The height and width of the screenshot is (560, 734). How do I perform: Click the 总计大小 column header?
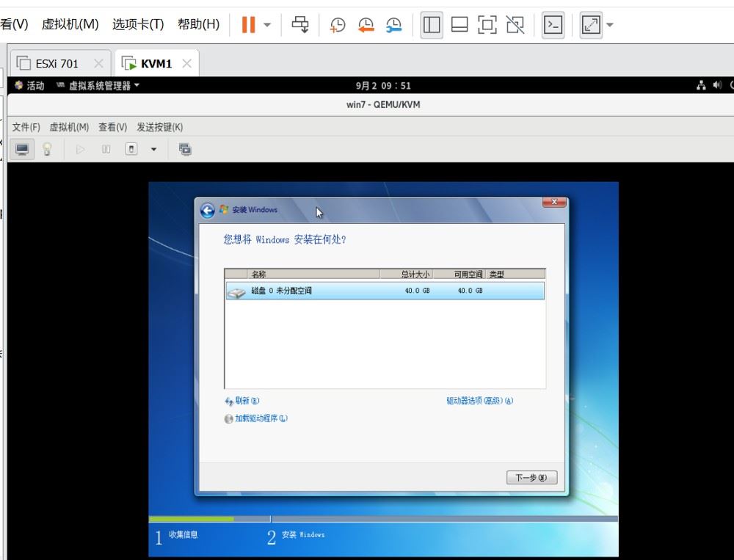click(x=406, y=274)
